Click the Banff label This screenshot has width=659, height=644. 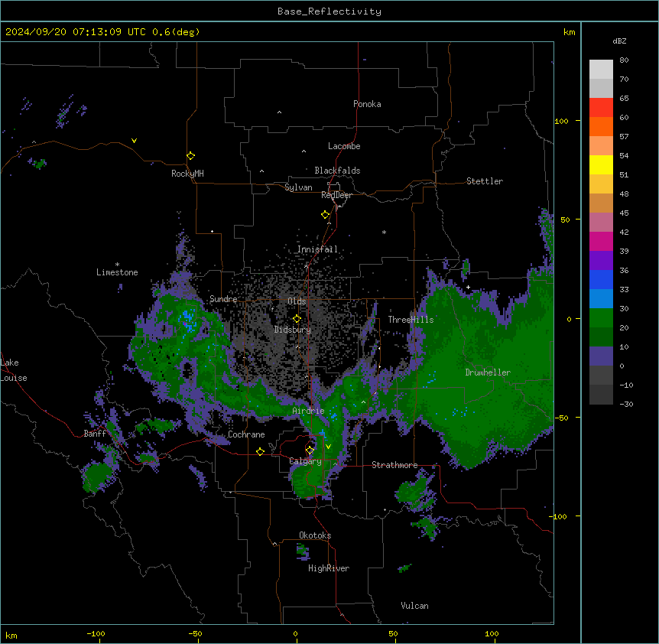pos(95,434)
